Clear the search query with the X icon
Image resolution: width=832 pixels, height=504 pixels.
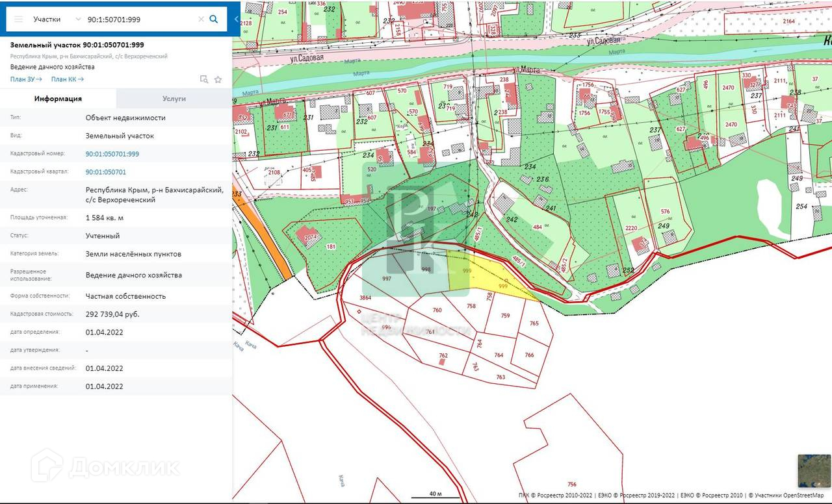(x=201, y=19)
